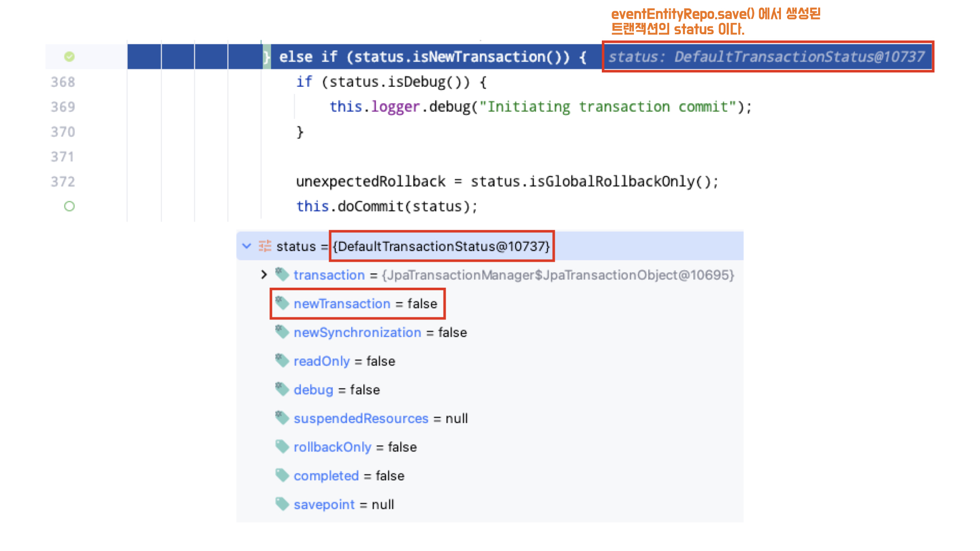
Task: Click line number 368 in the gutter
Action: (63, 82)
